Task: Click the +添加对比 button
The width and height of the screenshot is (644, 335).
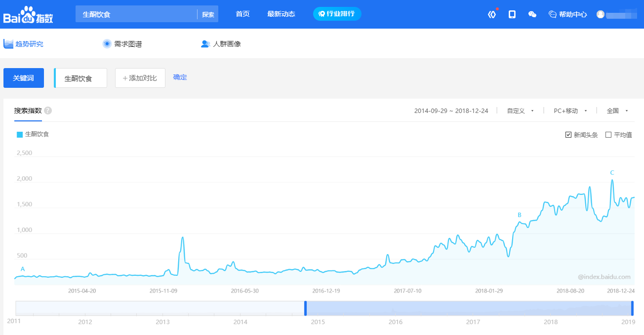Action: [x=140, y=78]
